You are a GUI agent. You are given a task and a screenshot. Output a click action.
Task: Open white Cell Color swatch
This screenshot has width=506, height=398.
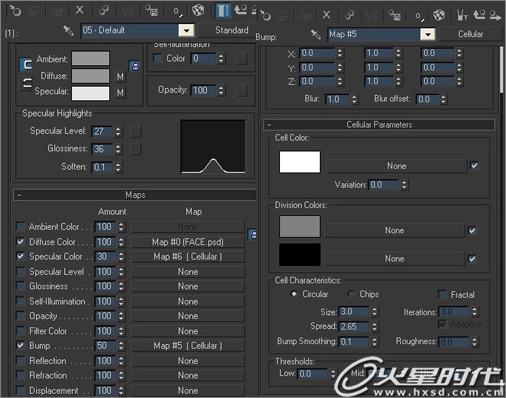(x=300, y=162)
